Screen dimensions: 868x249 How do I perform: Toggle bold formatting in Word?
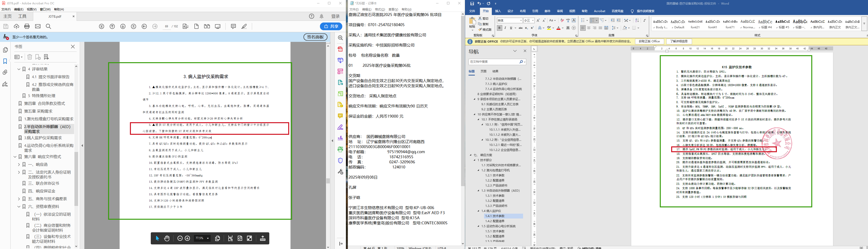tap(499, 28)
